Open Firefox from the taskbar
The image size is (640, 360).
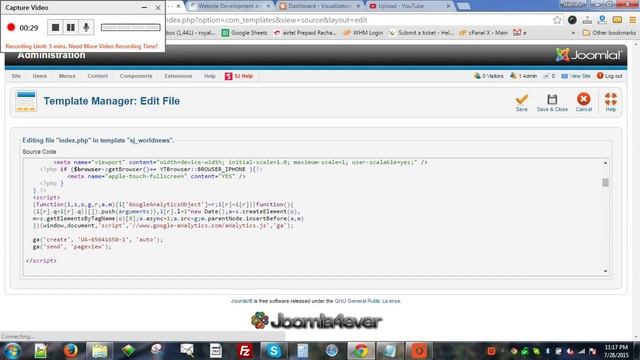coord(70,351)
